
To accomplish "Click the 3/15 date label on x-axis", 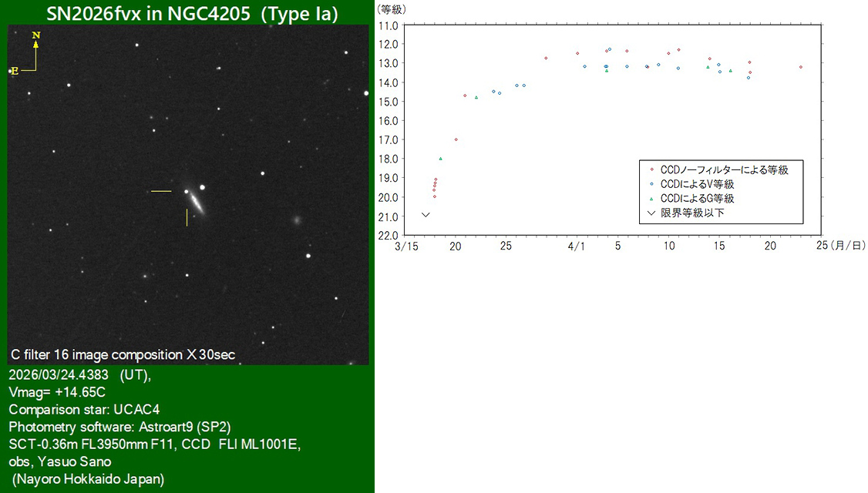I will click(x=405, y=246).
